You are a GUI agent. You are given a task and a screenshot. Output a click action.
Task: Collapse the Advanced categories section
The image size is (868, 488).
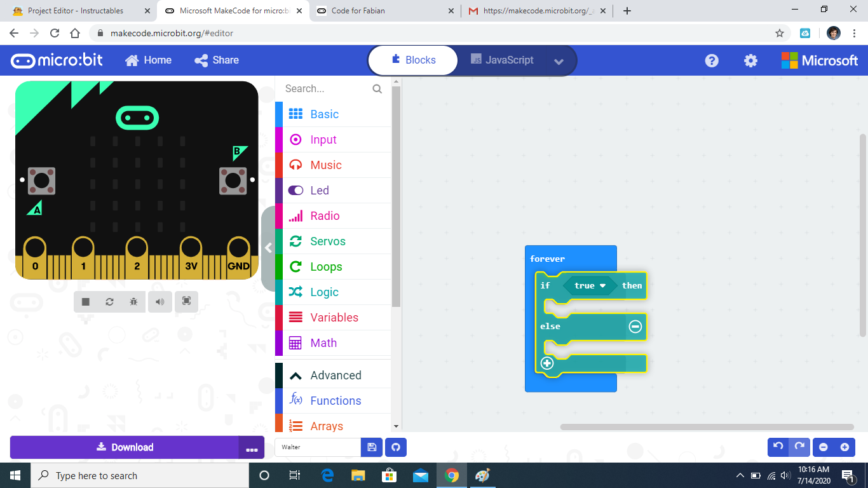[x=333, y=376]
